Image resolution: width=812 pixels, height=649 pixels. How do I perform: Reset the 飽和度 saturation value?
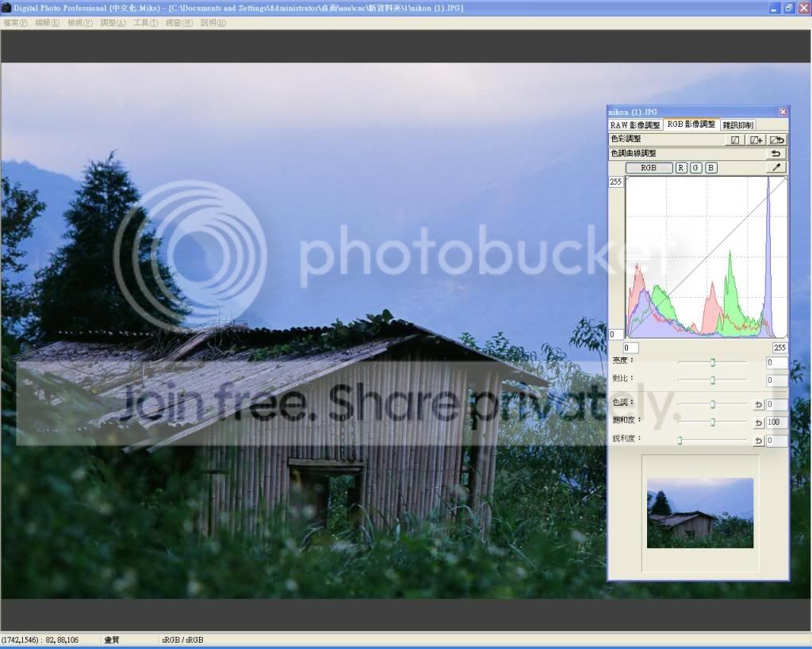point(758,422)
